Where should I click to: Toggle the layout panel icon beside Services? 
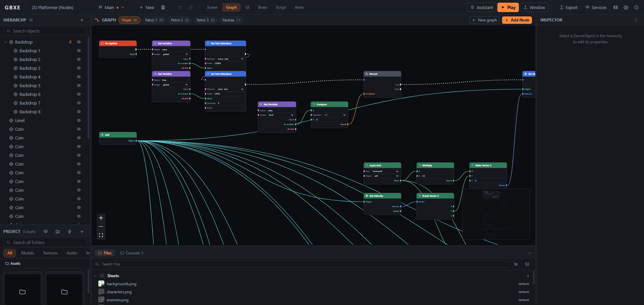point(615,7)
